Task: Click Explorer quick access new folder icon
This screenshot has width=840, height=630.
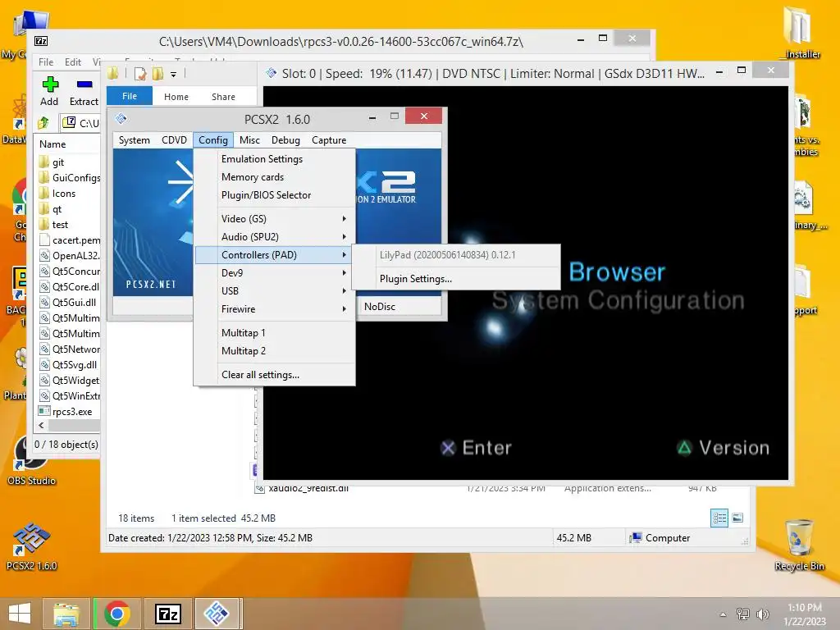Action: pyautogui.click(x=157, y=73)
